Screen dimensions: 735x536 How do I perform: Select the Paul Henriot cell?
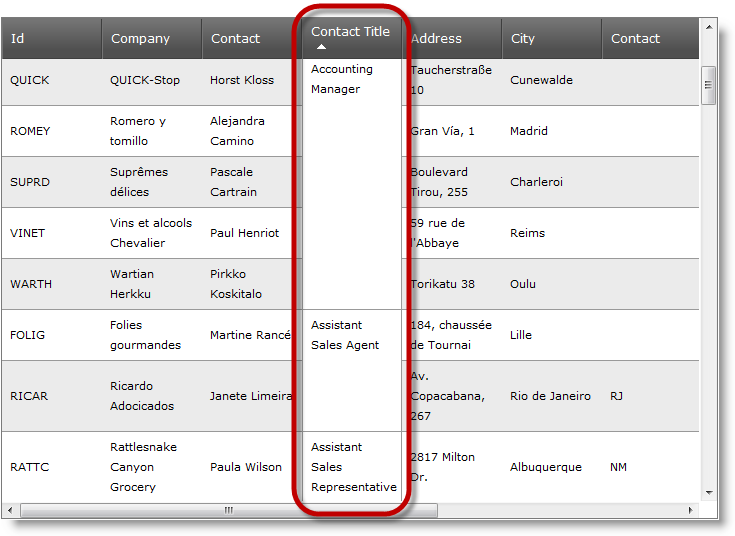click(x=252, y=233)
